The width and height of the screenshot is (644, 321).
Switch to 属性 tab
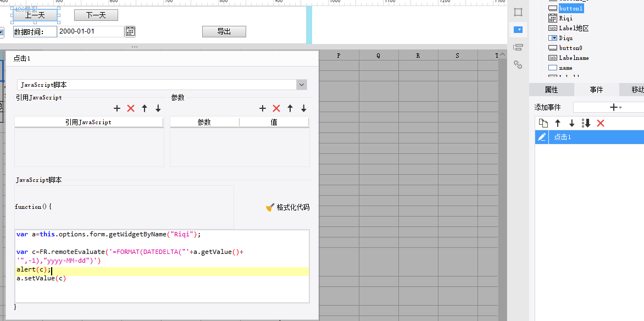551,90
